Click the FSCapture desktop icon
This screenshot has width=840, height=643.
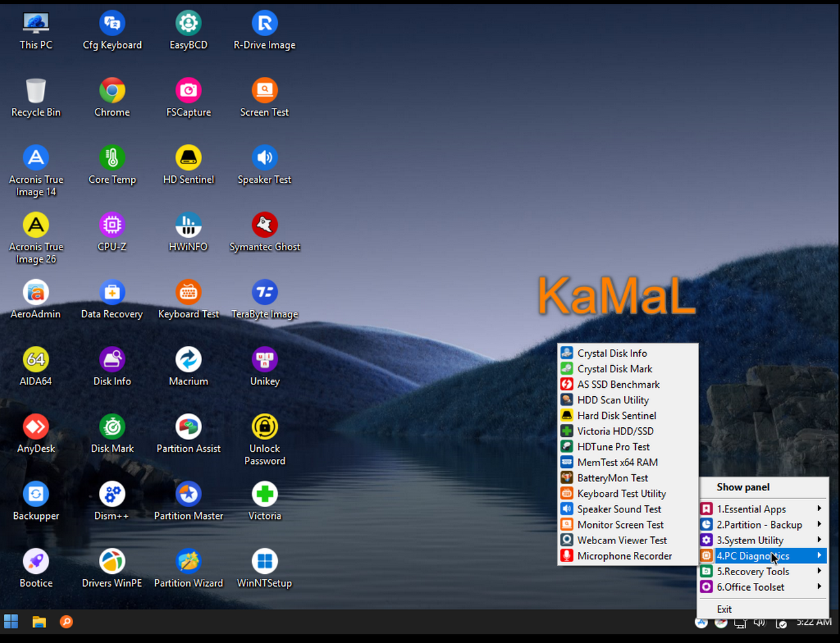[188, 99]
